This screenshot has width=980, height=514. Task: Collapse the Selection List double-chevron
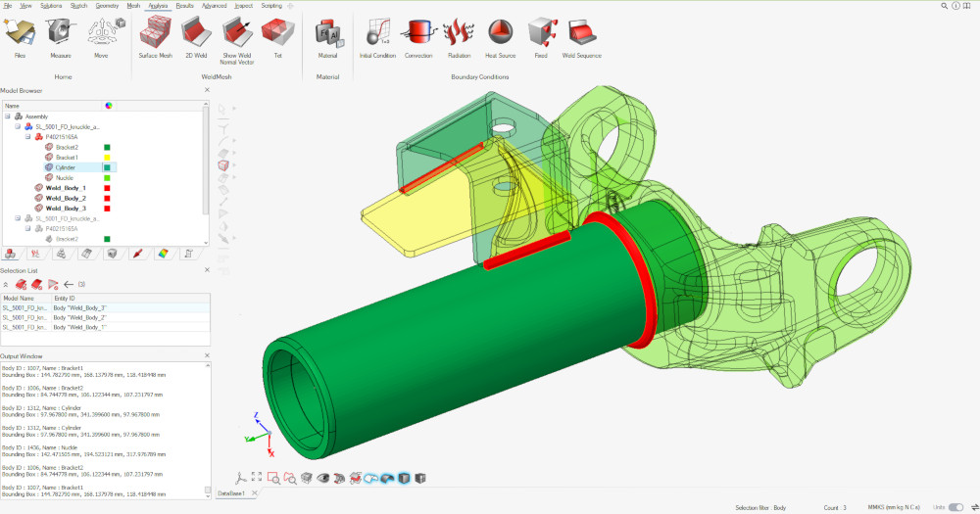point(6,284)
